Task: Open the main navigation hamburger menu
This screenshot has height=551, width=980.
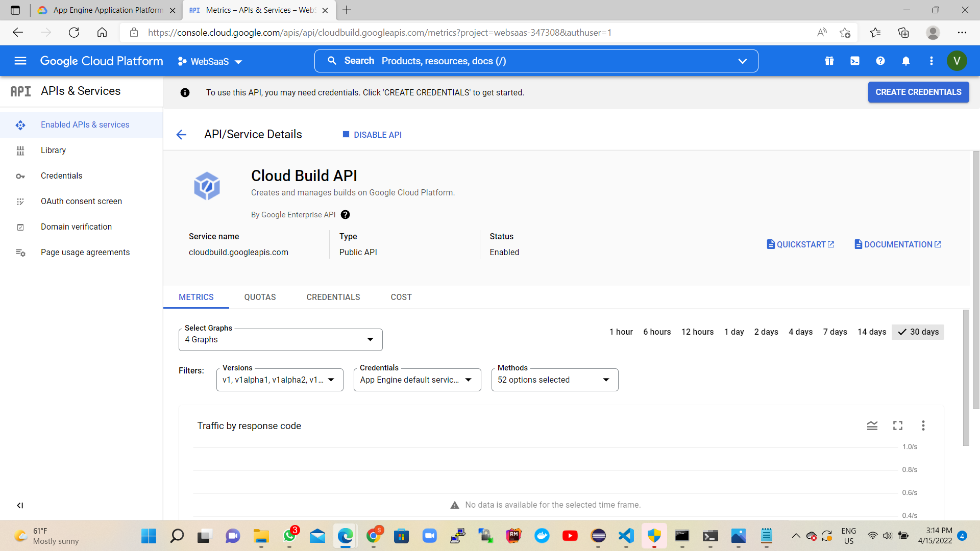Action: [20, 61]
